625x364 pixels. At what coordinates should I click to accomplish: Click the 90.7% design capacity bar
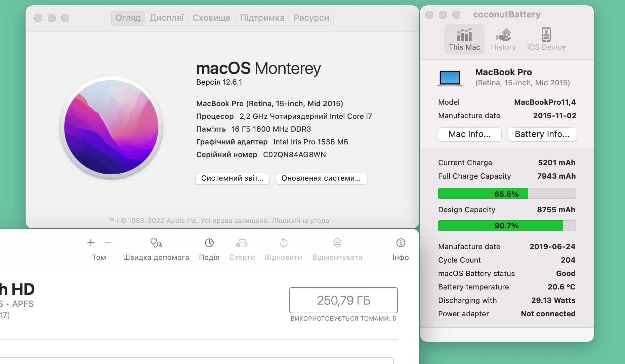[x=507, y=226]
